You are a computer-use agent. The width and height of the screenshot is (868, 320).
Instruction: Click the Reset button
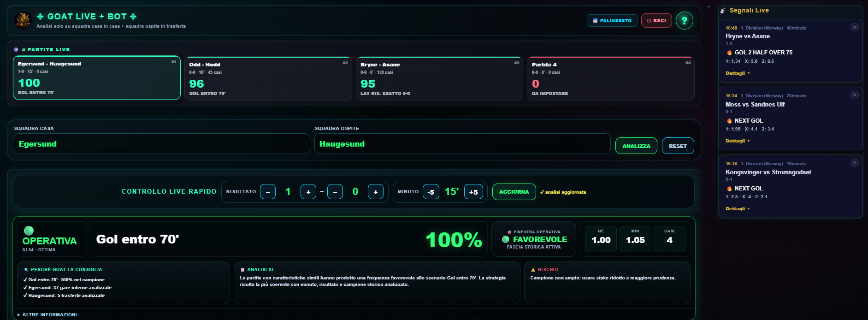(x=678, y=146)
